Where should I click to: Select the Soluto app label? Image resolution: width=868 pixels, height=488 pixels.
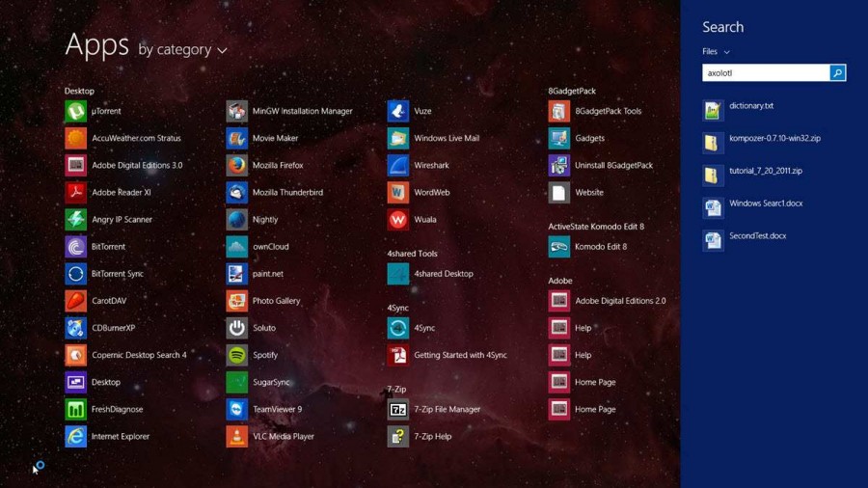[264, 328]
